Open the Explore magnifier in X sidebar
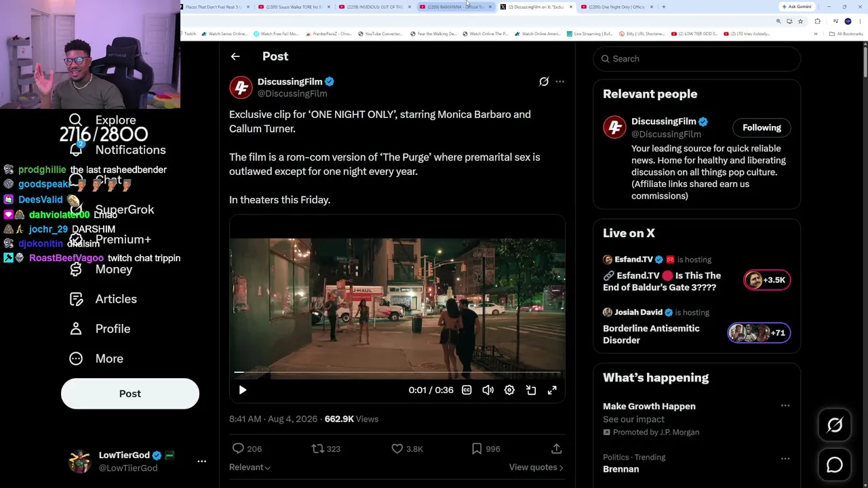Screen dimensions: 868x488 (75, 120)
